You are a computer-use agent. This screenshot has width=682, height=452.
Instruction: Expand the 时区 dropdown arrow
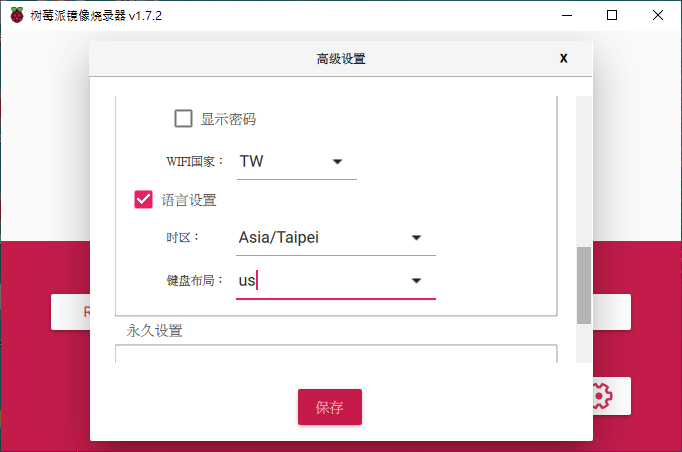point(416,238)
